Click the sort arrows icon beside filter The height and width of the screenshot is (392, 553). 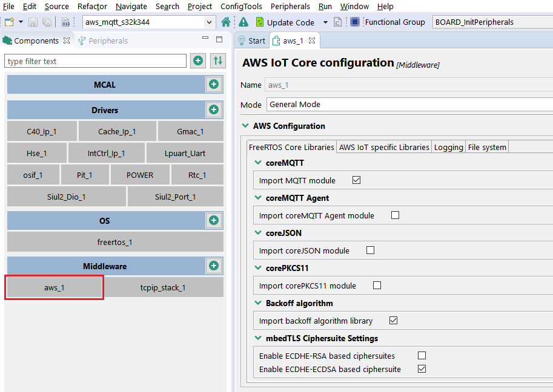pyautogui.click(x=217, y=61)
